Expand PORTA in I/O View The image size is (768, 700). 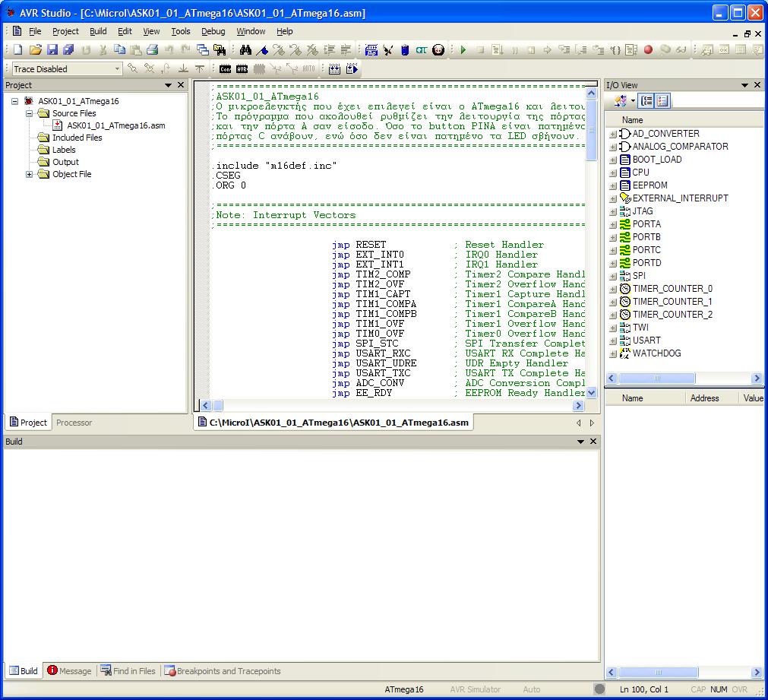coord(613,224)
